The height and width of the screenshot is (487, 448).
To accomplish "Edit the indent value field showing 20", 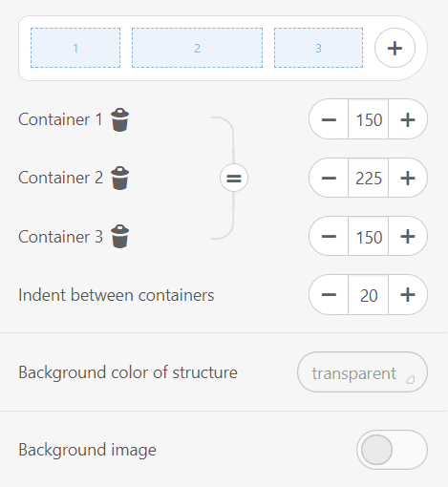I will tap(369, 295).
